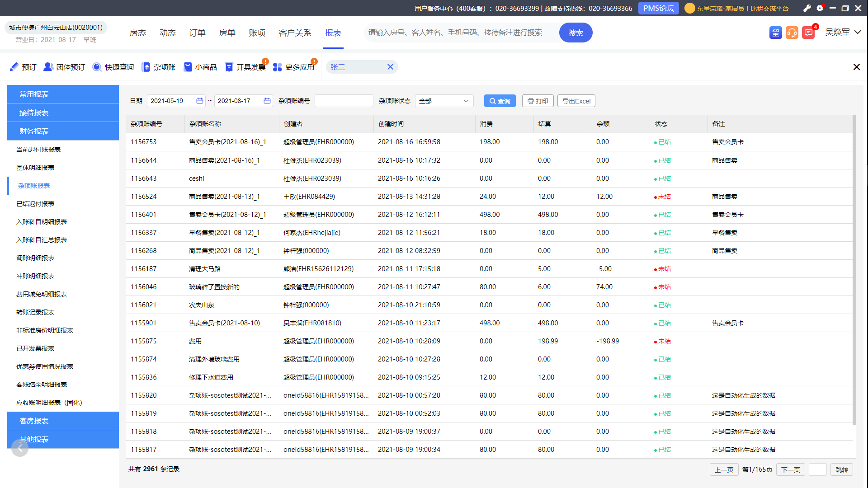Open 团体预订 group booking
The height and width of the screenshot is (488, 868).
(x=64, y=67)
